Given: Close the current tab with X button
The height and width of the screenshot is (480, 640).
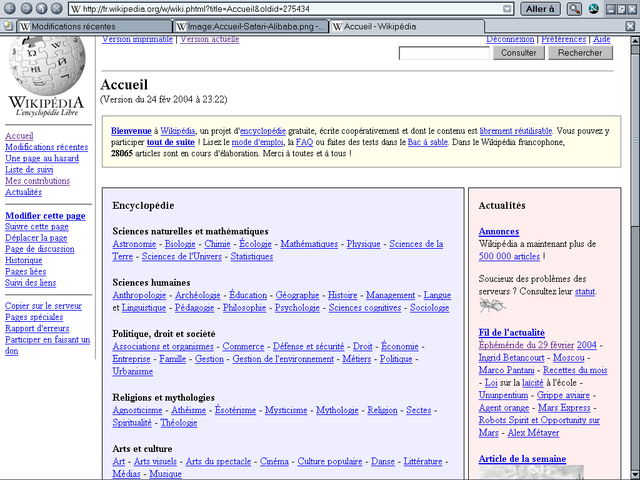Looking at the screenshot, I should (x=631, y=26).
